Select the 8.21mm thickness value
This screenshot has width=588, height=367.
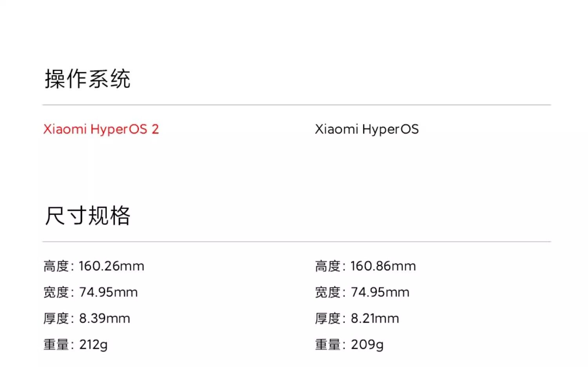pyautogui.click(x=375, y=318)
